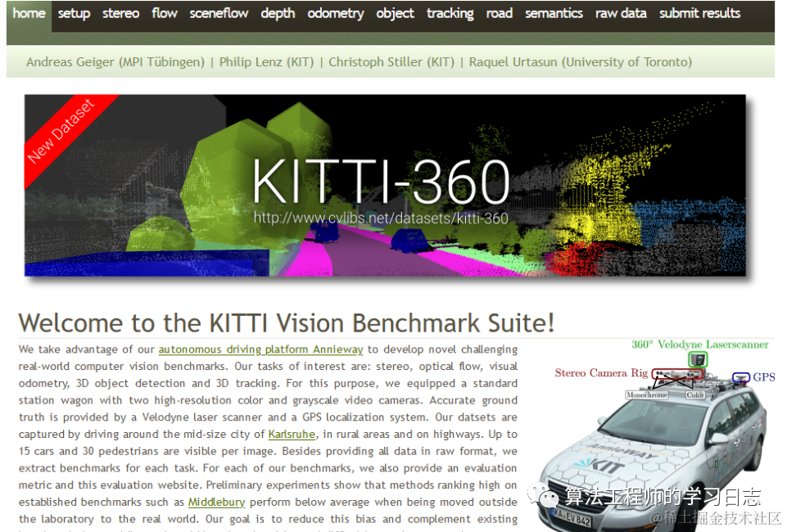Open Christoph Stiller (KIT) link

(x=391, y=62)
